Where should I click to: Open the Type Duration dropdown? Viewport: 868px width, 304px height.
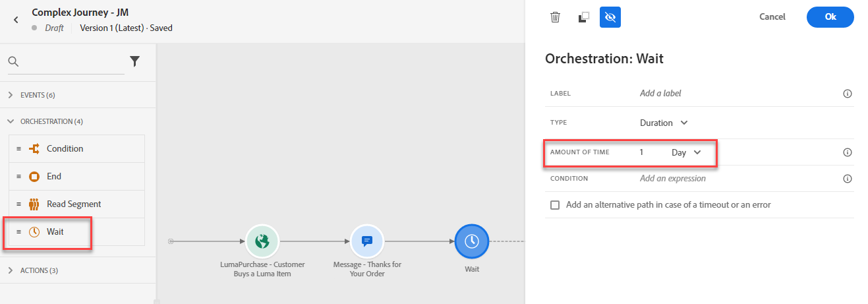(x=664, y=123)
